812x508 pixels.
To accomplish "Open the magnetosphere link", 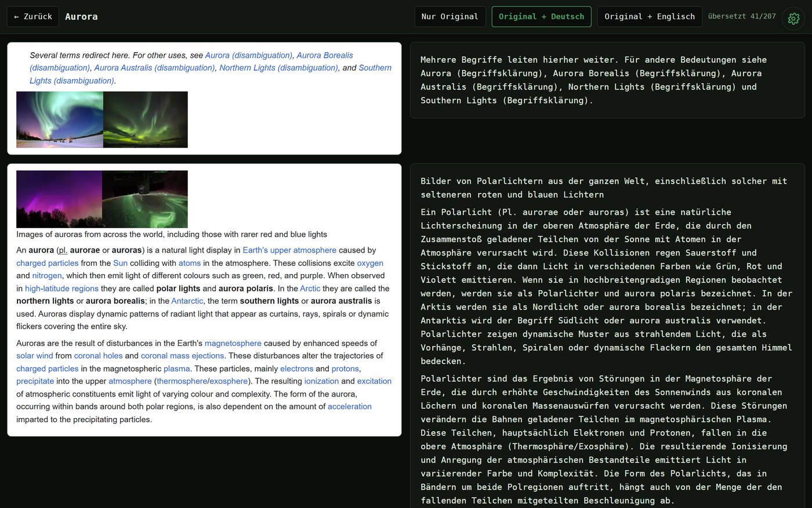I will pos(233,344).
